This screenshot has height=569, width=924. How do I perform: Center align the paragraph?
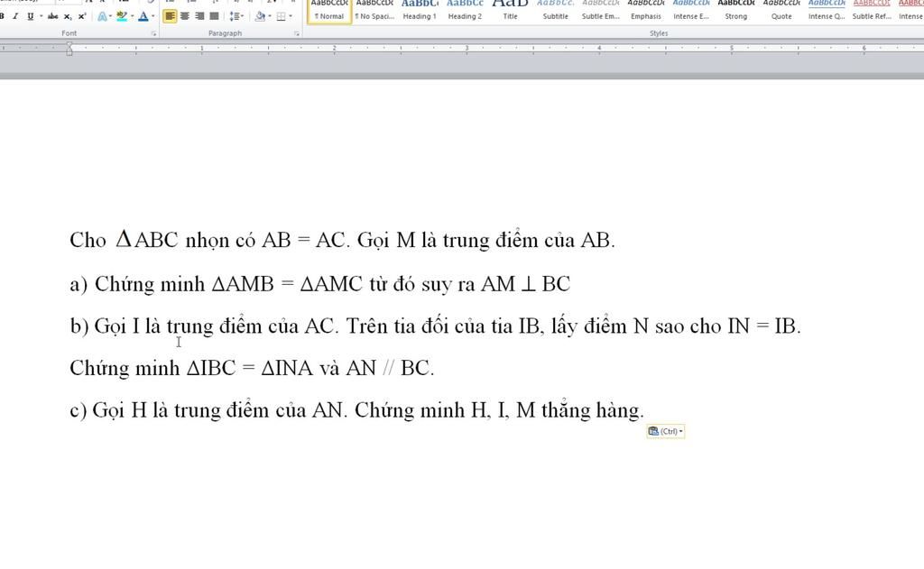185,16
